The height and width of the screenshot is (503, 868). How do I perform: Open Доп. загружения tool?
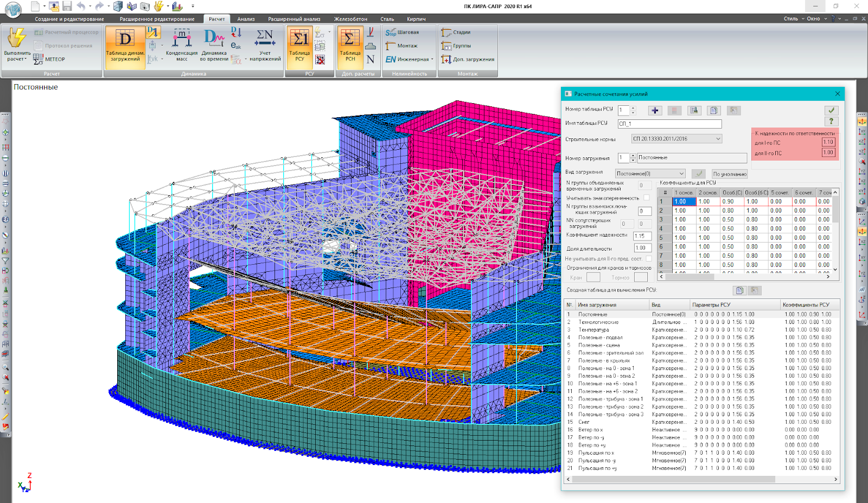click(468, 60)
